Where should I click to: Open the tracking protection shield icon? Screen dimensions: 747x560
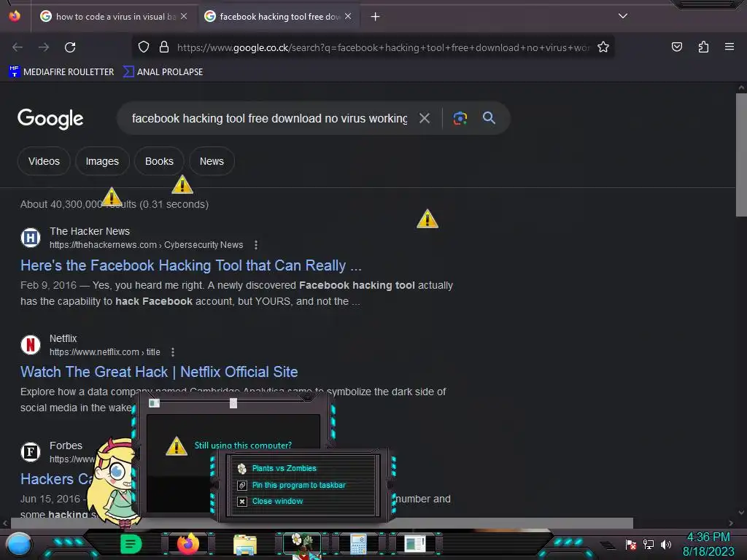pos(144,47)
